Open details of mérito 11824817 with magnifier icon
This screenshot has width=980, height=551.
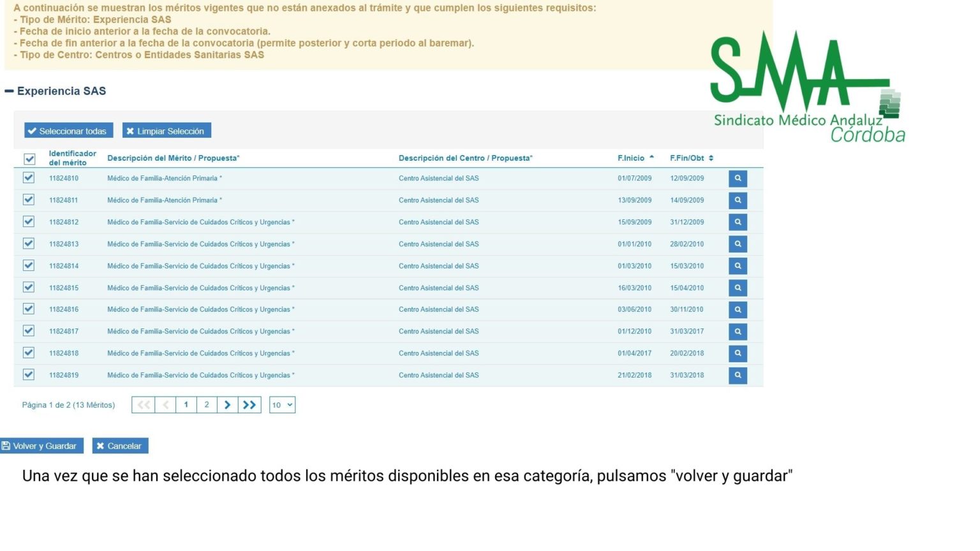click(738, 331)
